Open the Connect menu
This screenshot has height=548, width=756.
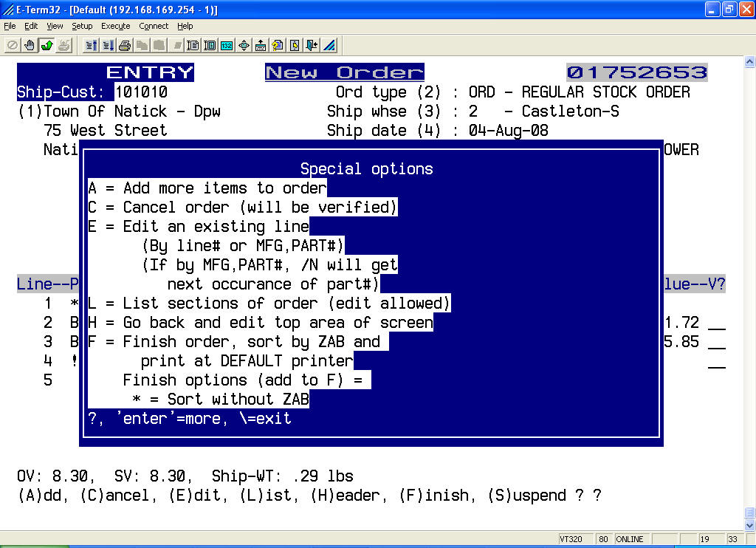point(154,26)
